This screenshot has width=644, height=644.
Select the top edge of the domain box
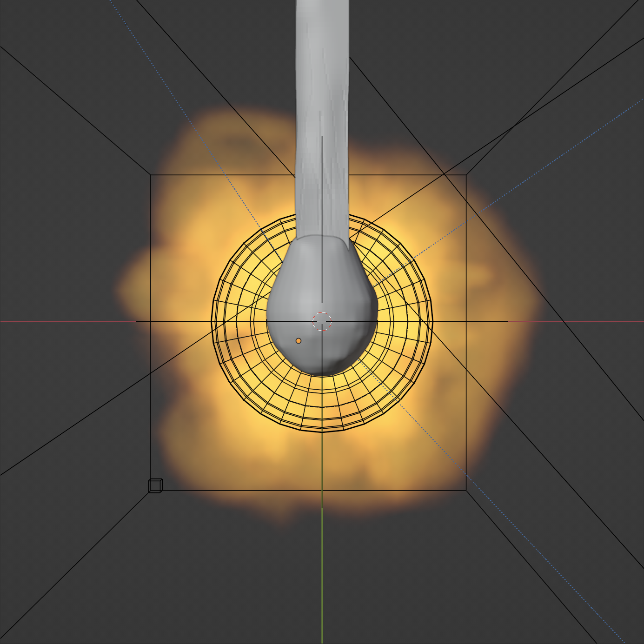click(x=223, y=175)
